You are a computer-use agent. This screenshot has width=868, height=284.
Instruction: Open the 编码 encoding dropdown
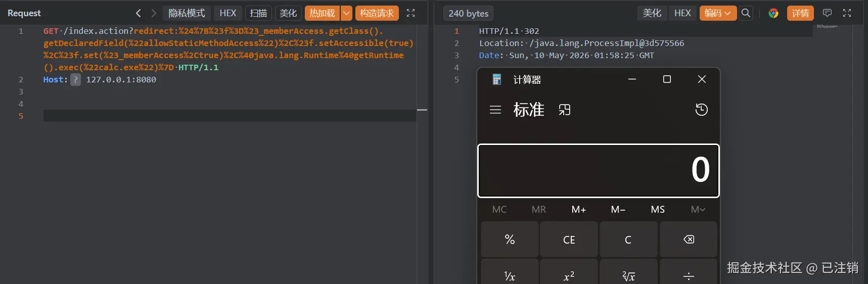click(x=718, y=13)
